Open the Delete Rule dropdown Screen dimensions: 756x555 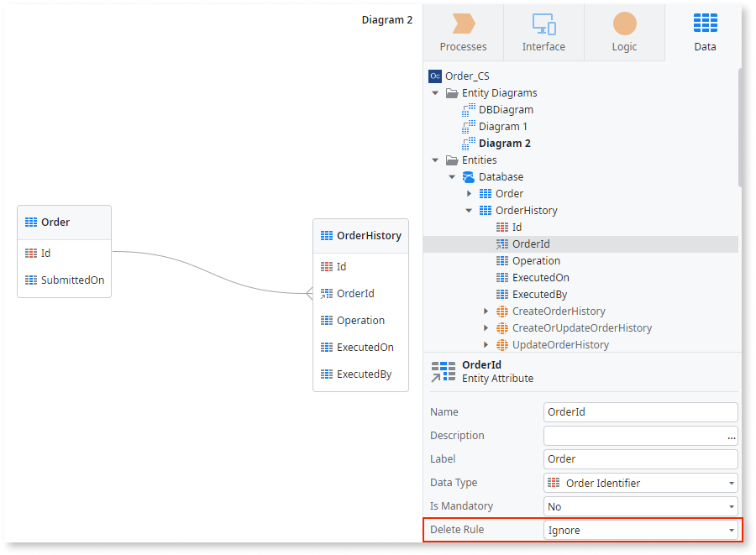(x=730, y=530)
